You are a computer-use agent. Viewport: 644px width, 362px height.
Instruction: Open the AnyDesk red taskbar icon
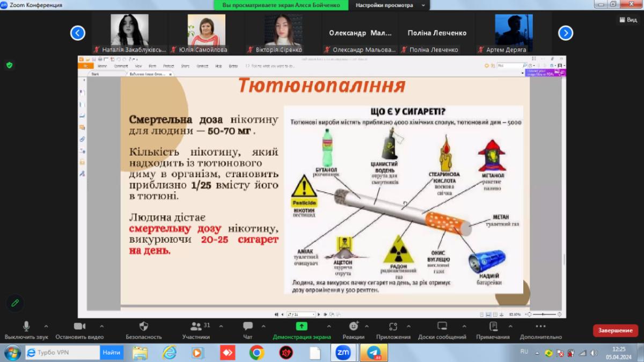228,353
